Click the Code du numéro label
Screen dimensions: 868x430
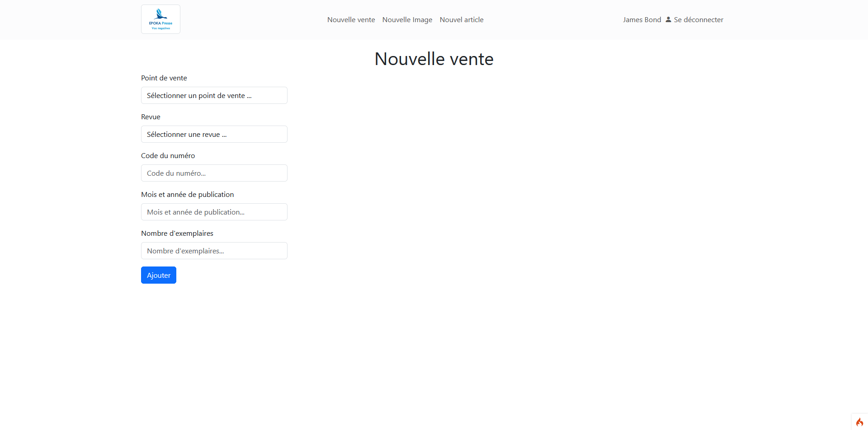168,155
